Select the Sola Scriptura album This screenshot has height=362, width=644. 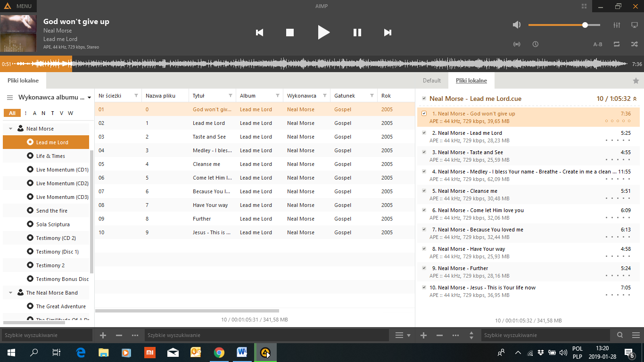[x=53, y=224]
